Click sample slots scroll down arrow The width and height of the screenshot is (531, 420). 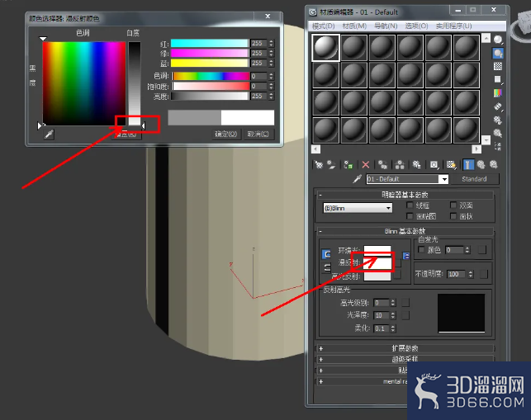click(x=486, y=139)
